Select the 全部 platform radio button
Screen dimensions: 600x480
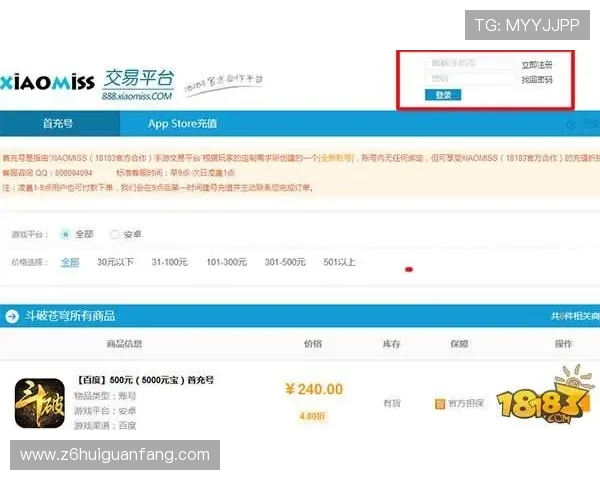pos(65,234)
